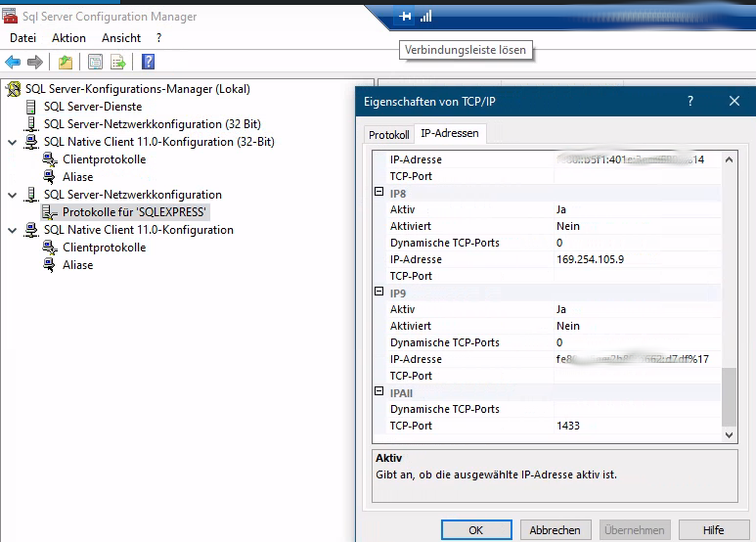Click the Abbrechen button
The width and height of the screenshot is (756, 542).
555,530
